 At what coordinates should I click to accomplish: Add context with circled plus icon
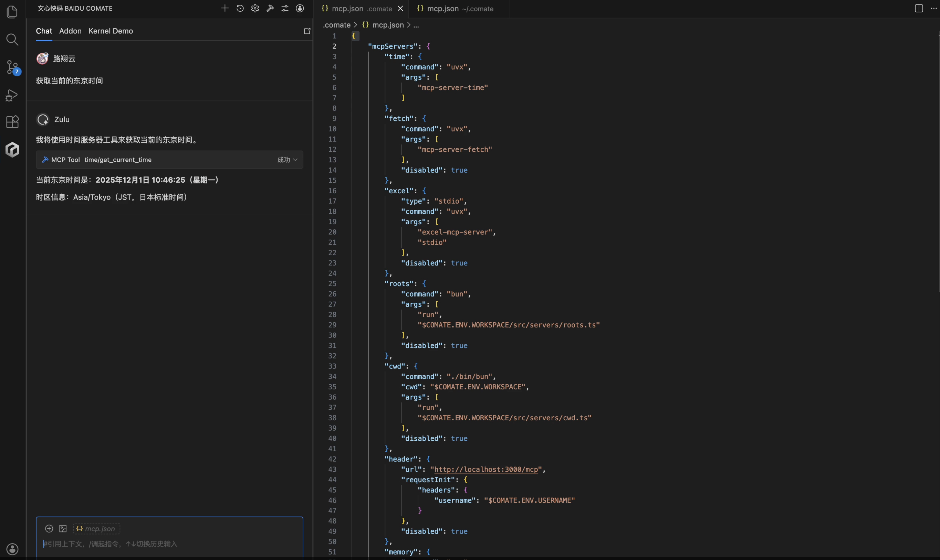[49, 529]
